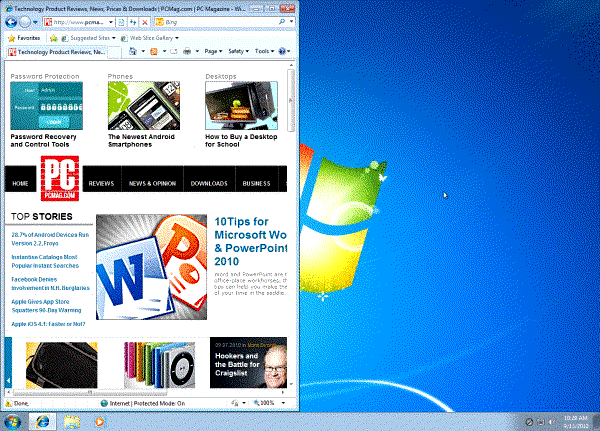Click inside the Bing search box
The height and width of the screenshot is (431, 600).
click(x=220, y=21)
